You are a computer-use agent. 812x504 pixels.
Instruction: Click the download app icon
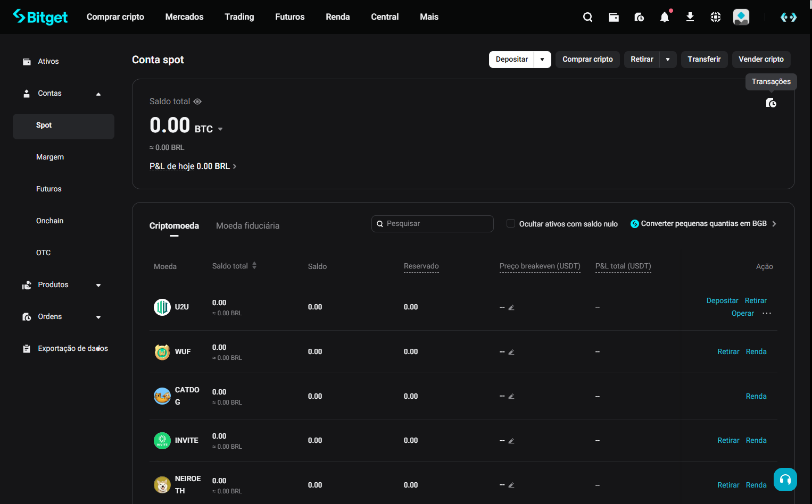(690, 17)
